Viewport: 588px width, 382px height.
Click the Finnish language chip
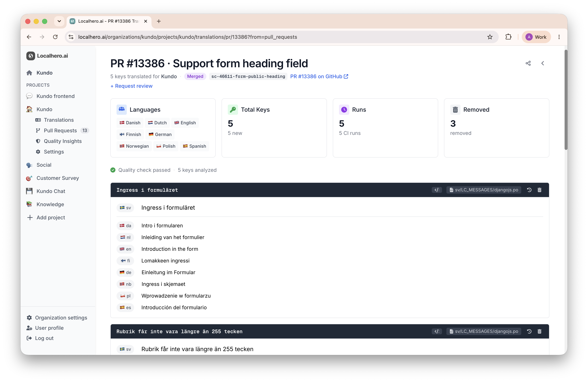coord(130,135)
